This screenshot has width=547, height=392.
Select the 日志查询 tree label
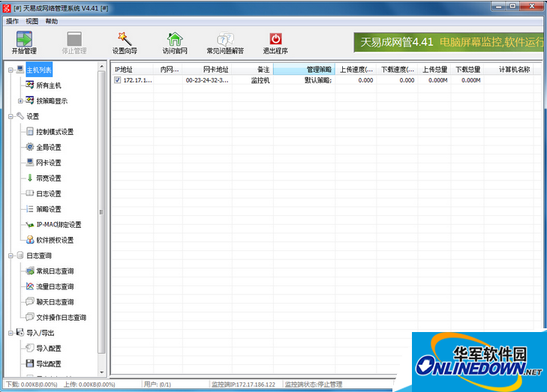click(39, 256)
